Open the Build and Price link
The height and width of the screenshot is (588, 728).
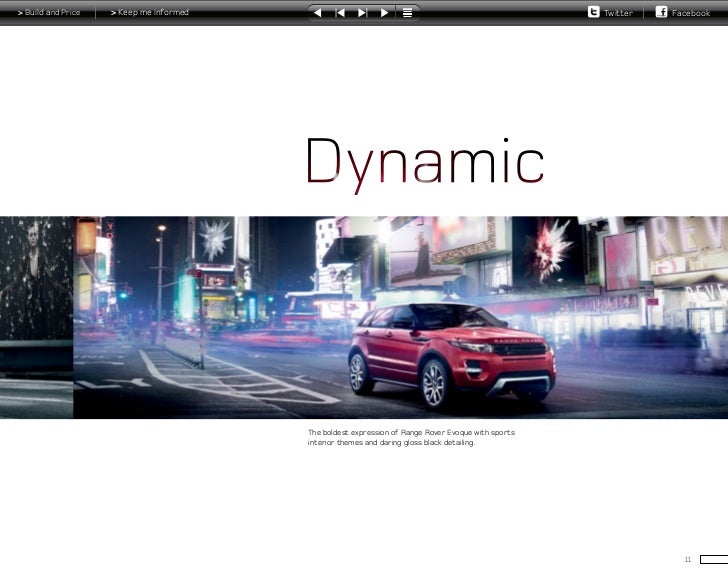tap(49, 13)
